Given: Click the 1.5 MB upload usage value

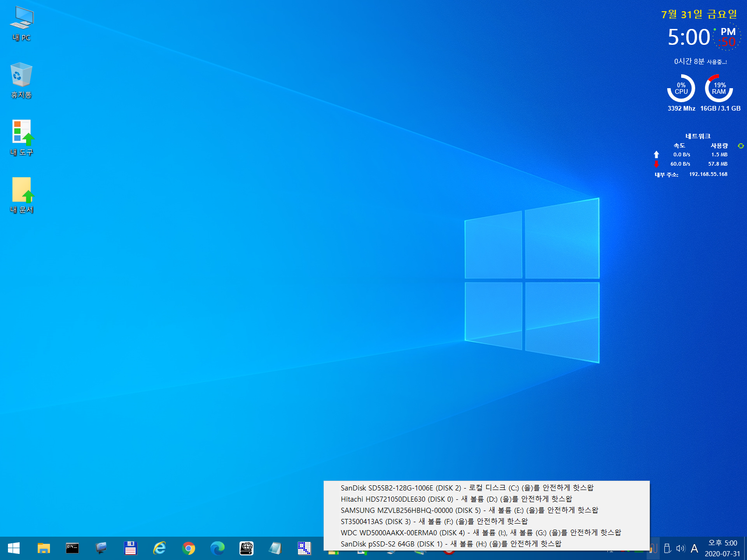Looking at the screenshot, I should [x=719, y=154].
